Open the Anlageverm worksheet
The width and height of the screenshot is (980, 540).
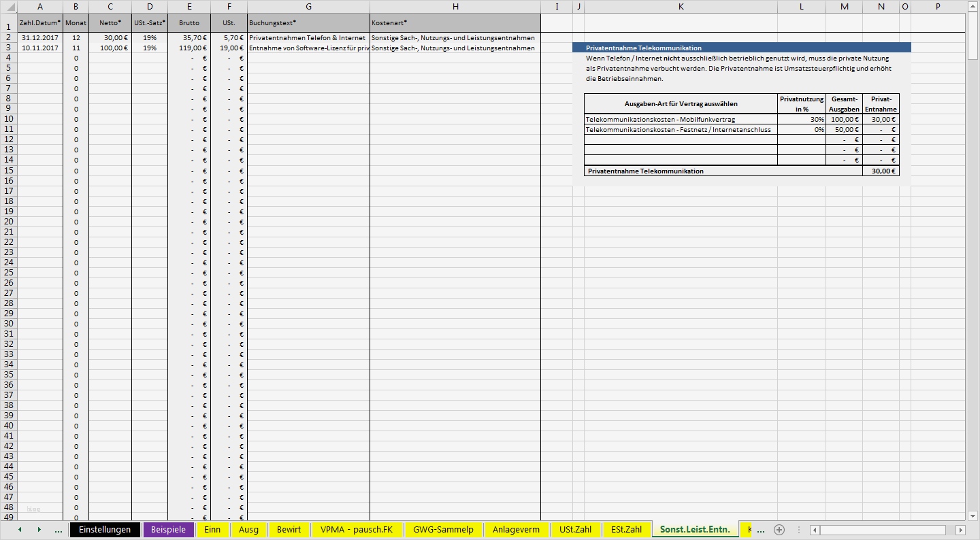pos(517,529)
